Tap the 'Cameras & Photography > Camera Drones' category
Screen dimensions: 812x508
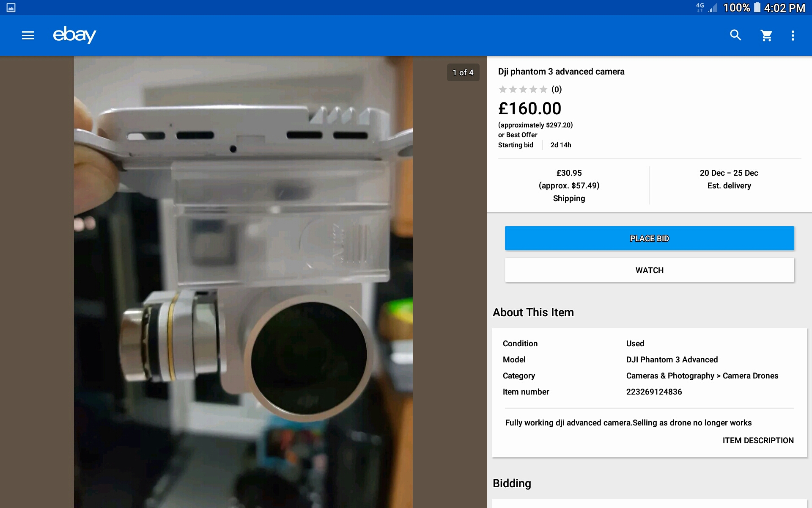click(x=702, y=375)
